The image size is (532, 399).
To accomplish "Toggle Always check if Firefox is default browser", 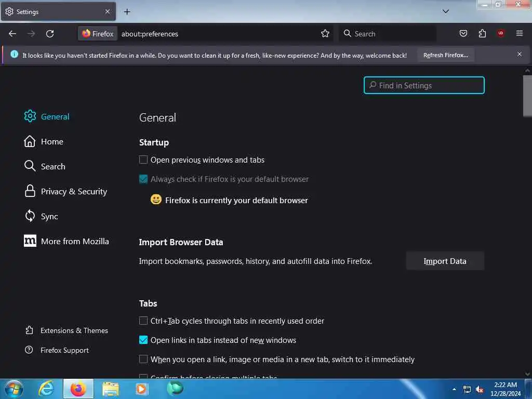I will [x=143, y=179].
